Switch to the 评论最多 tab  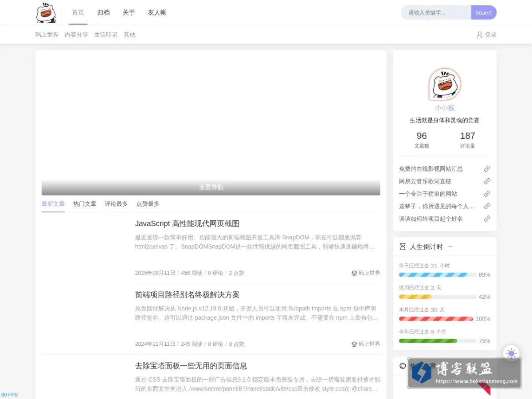tap(116, 204)
